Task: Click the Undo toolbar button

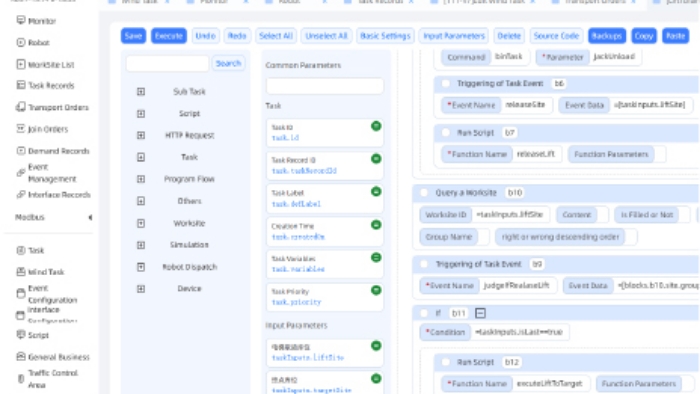Action: point(205,36)
